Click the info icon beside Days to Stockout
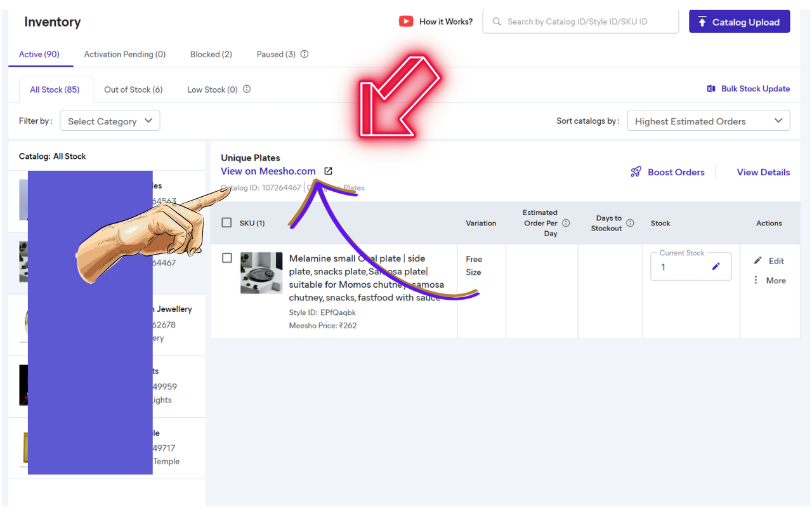The image size is (812, 508). [630, 223]
